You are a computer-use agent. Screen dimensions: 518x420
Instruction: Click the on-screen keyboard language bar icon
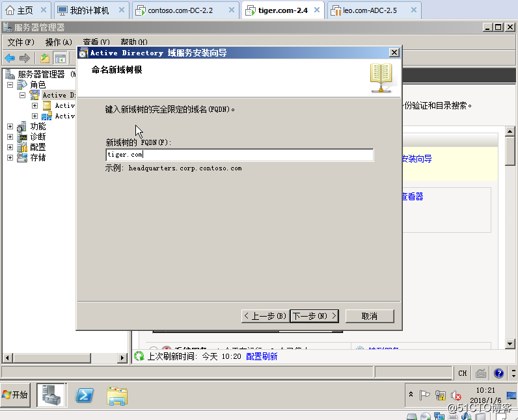click(481, 373)
